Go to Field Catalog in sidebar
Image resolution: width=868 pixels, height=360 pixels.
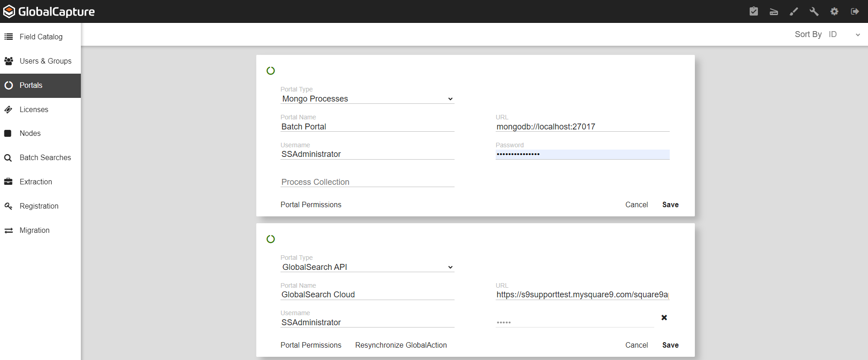(x=41, y=37)
